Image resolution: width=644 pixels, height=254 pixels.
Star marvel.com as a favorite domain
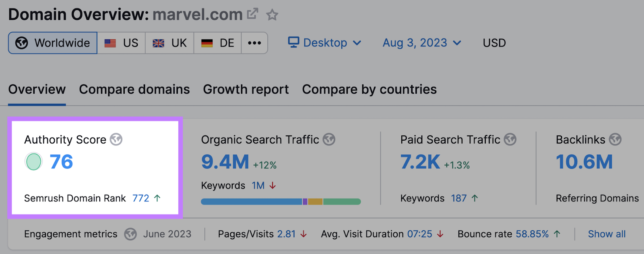point(272,14)
